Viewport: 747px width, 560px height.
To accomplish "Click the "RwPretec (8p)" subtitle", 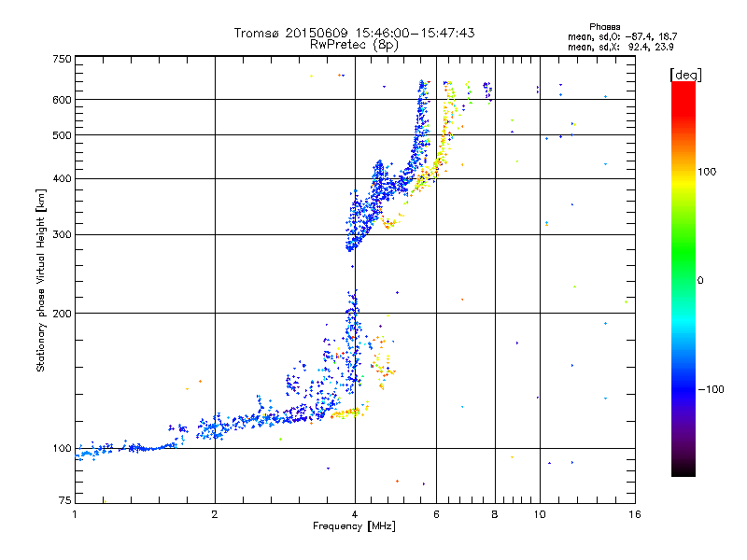I will click(x=354, y=45).
